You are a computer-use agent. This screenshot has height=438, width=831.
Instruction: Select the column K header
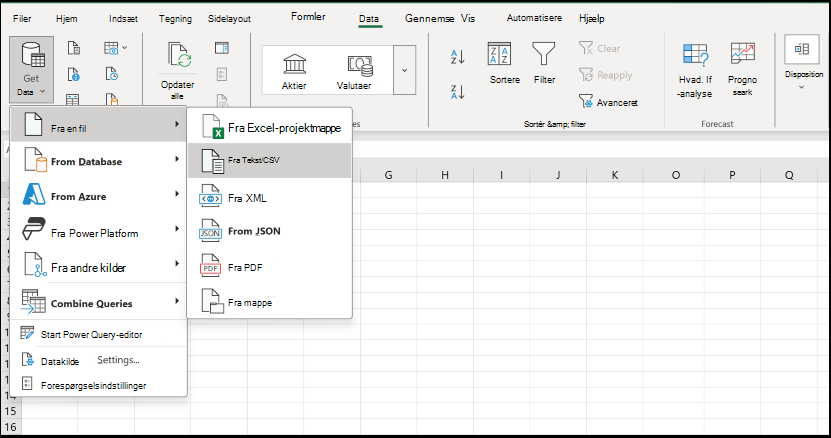[615, 175]
